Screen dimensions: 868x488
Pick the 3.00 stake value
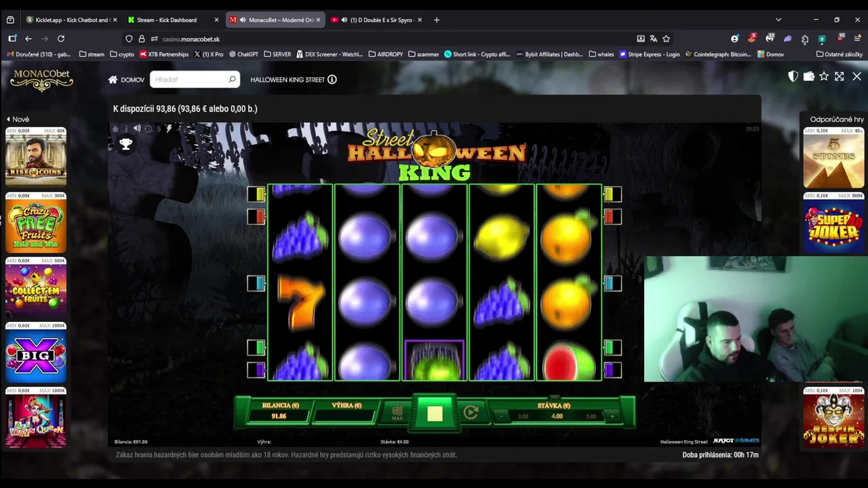pos(523,416)
